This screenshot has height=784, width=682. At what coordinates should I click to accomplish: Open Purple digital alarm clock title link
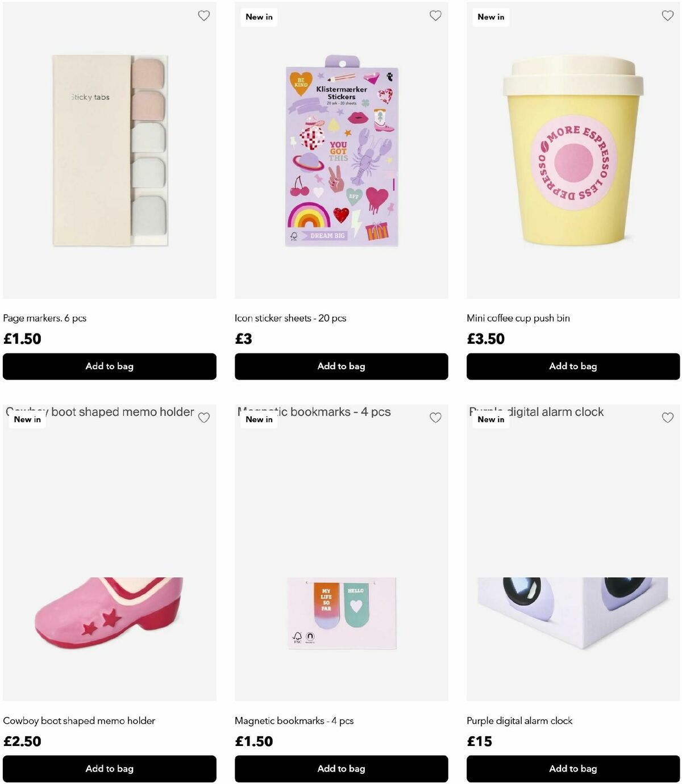tap(519, 720)
